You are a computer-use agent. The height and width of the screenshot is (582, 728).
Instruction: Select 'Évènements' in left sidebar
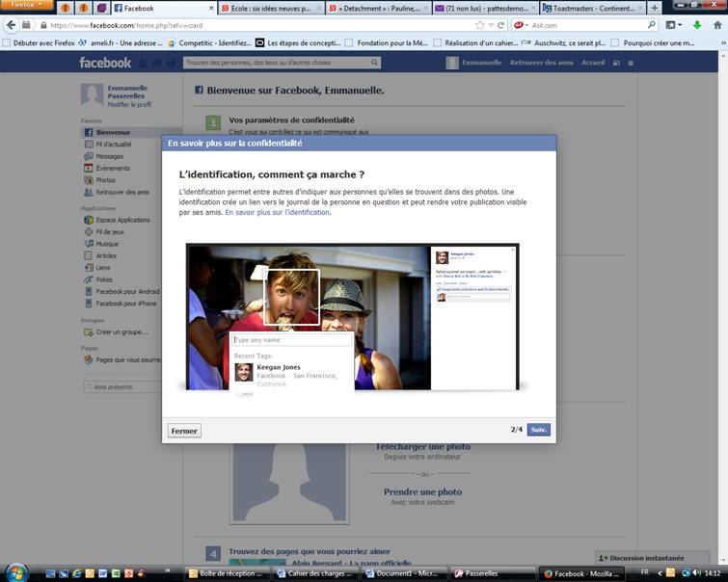[x=113, y=168]
